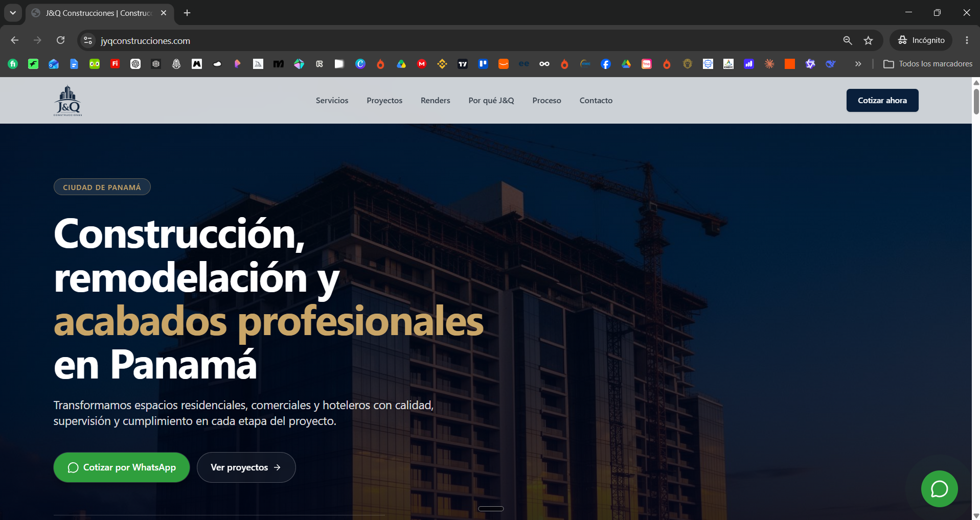
Task: Open the Outlook bookmark icon
Action: click(54, 64)
